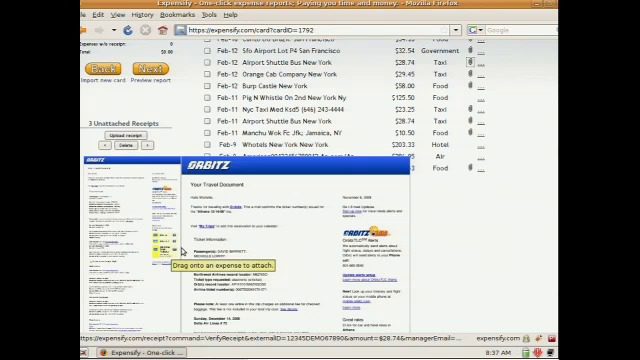This screenshot has height=360, width=640.
Task: Check the Sfo Airport Lot P4 expense
Action: pyautogui.click(x=207, y=51)
